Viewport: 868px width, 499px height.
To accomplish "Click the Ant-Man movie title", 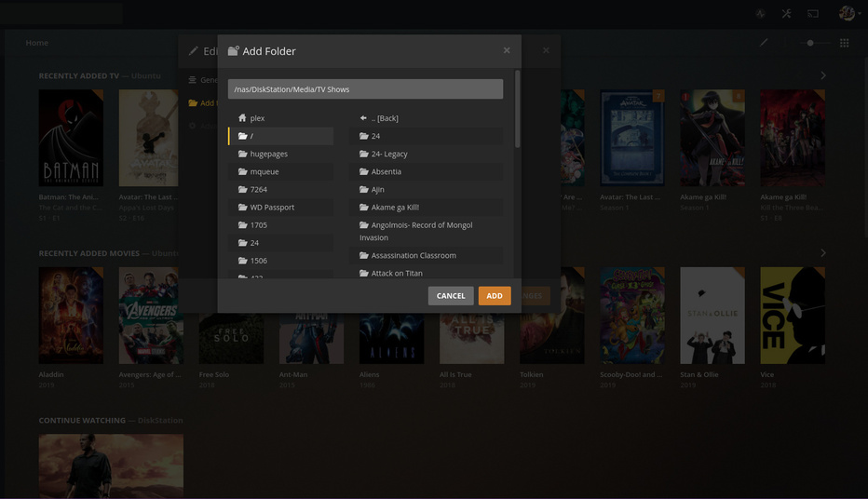I will (292, 374).
